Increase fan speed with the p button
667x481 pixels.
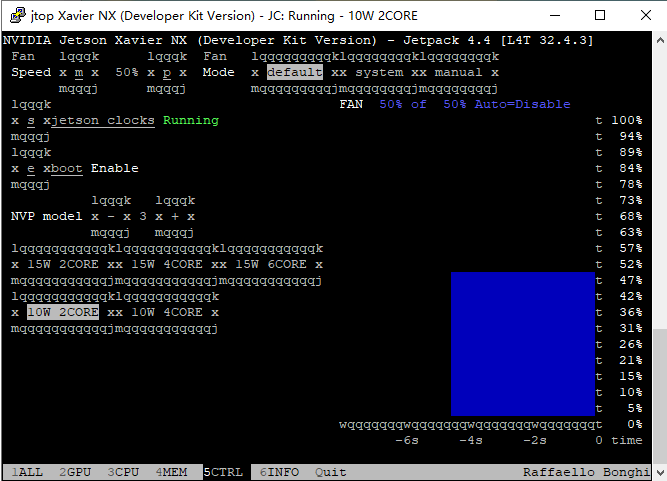point(167,73)
